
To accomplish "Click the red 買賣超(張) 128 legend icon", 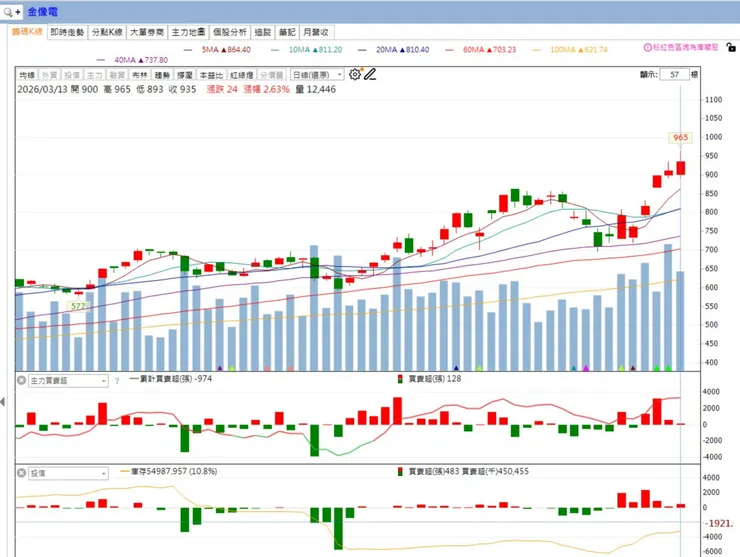I will tap(400, 379).
